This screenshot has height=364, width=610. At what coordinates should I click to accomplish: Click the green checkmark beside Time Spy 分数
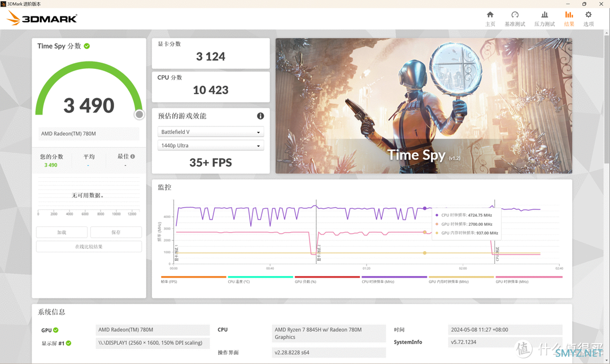click(x=87, y=46)
